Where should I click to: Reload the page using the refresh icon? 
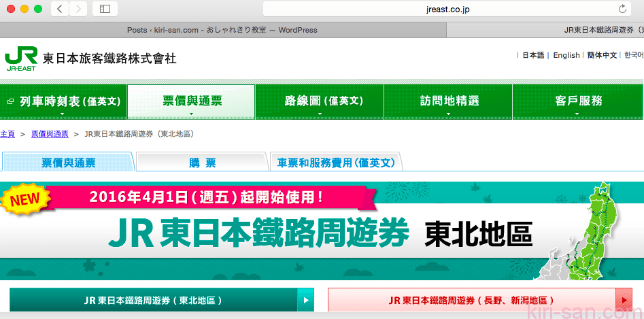coord(622,9)
